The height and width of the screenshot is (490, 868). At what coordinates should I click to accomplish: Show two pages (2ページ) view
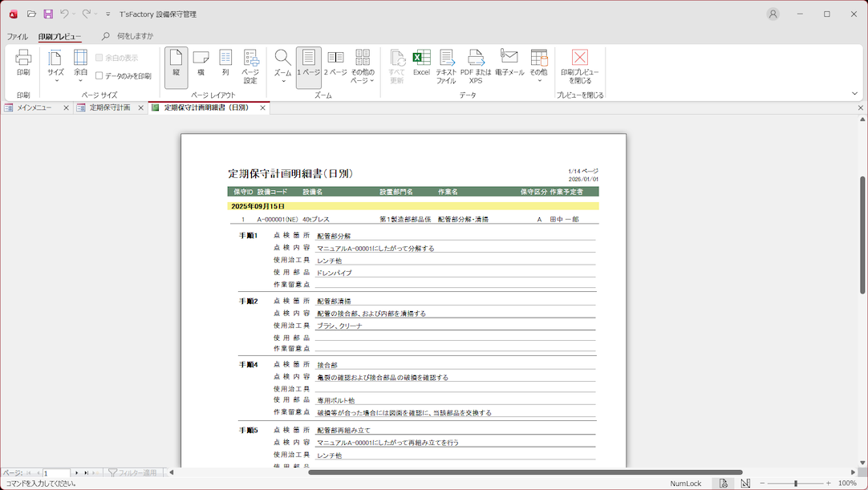[335, 63]
